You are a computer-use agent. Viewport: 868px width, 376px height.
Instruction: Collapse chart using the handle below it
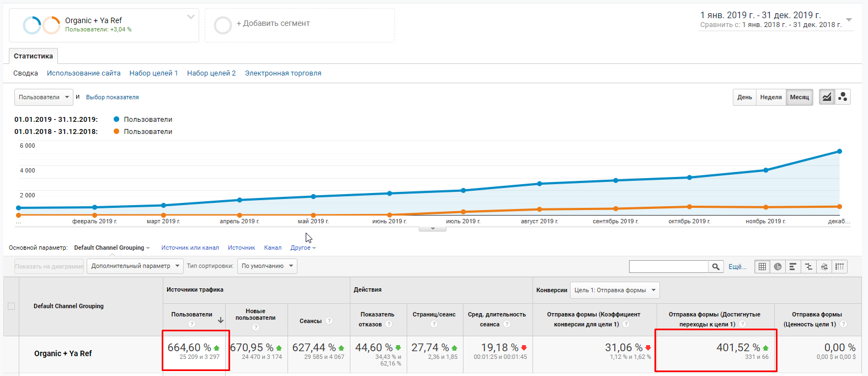click(x=433, y=228)
